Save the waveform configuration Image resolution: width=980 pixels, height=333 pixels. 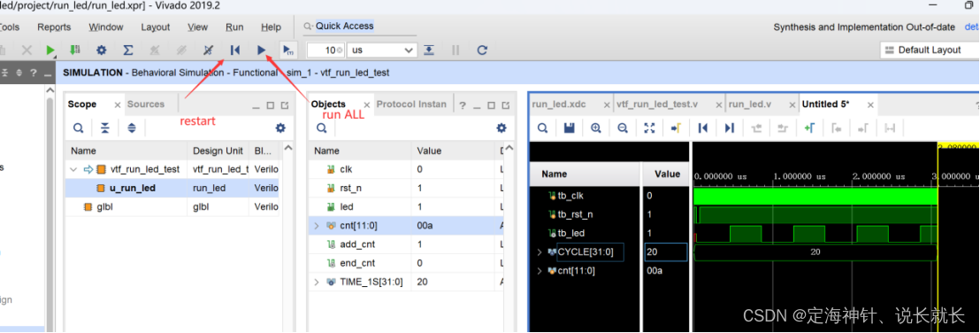click(569, 128)
